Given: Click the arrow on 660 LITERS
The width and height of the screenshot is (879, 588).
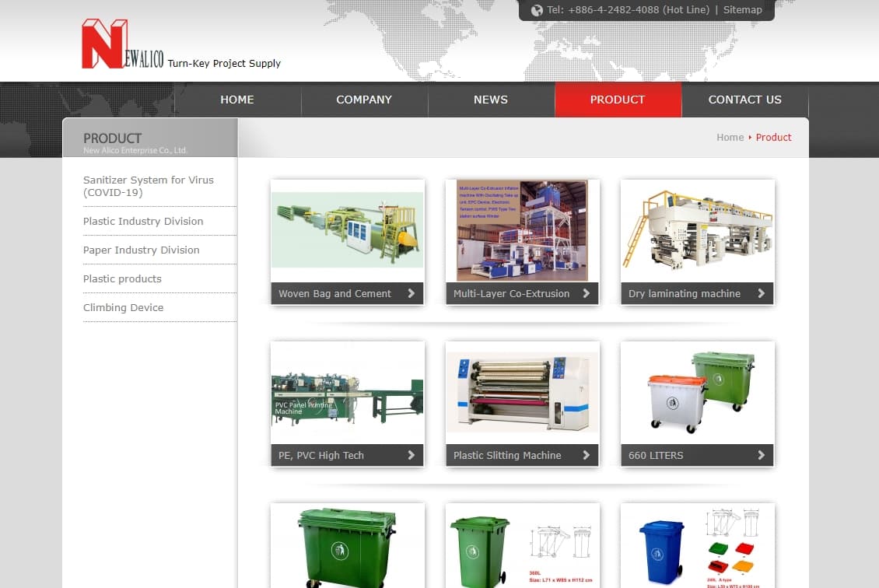Looking at the screenshot, I should 761,455.
